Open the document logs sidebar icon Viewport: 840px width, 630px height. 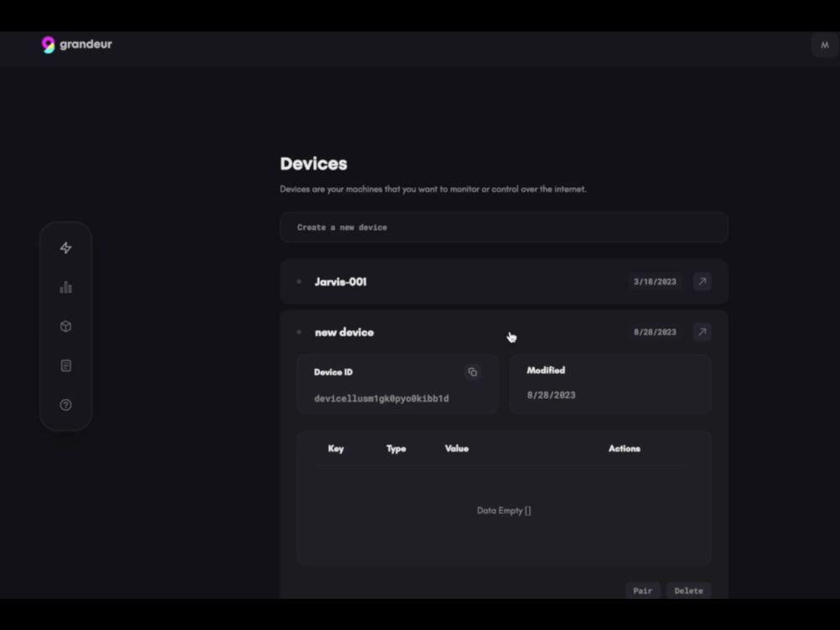click(66, 366)
